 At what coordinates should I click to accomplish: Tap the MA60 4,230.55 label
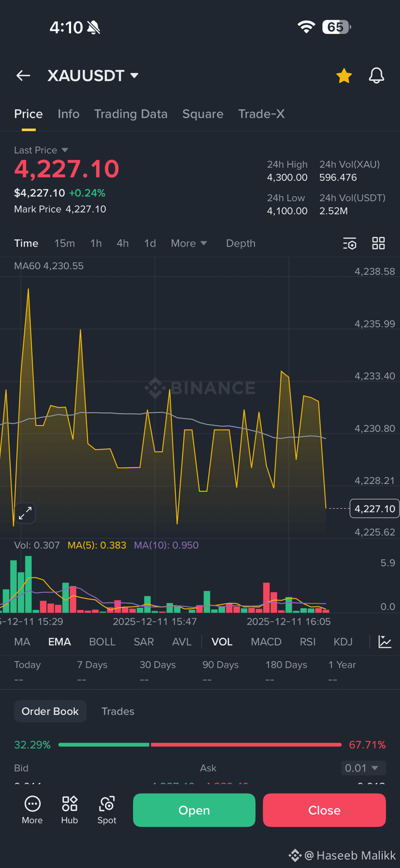[49, 266]
